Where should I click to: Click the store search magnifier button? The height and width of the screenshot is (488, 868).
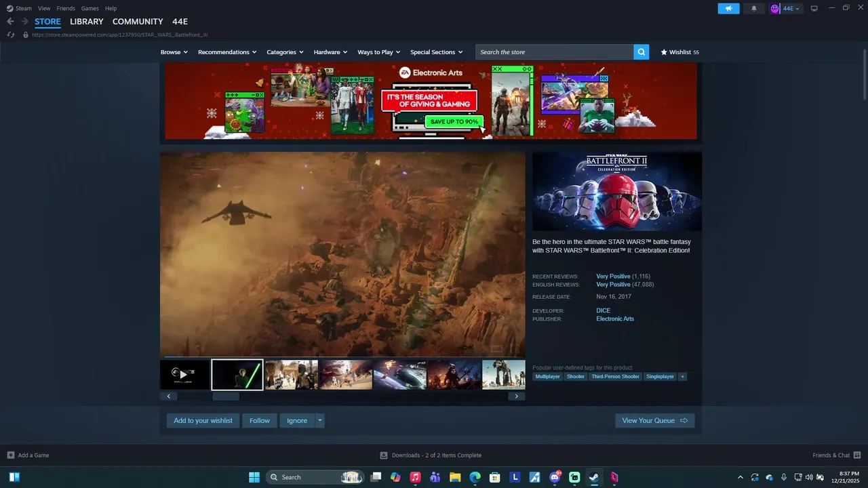click(x=642, y=52)
